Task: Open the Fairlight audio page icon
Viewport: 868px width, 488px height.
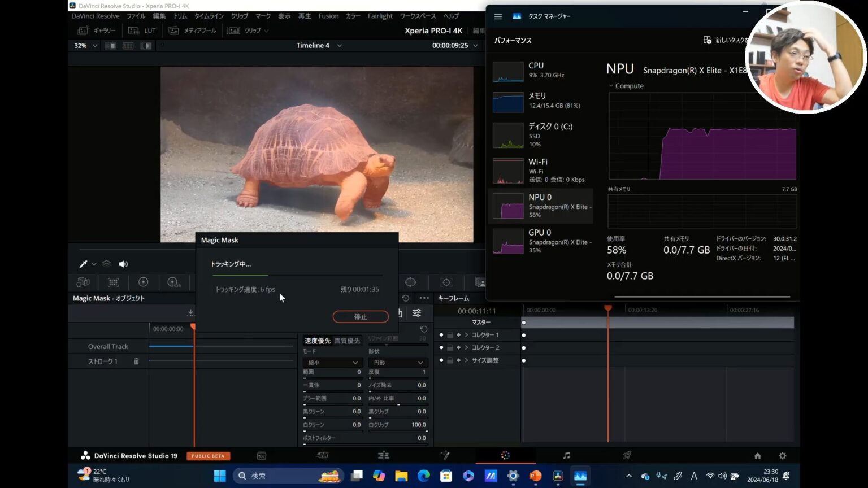Action: point(566,456)
